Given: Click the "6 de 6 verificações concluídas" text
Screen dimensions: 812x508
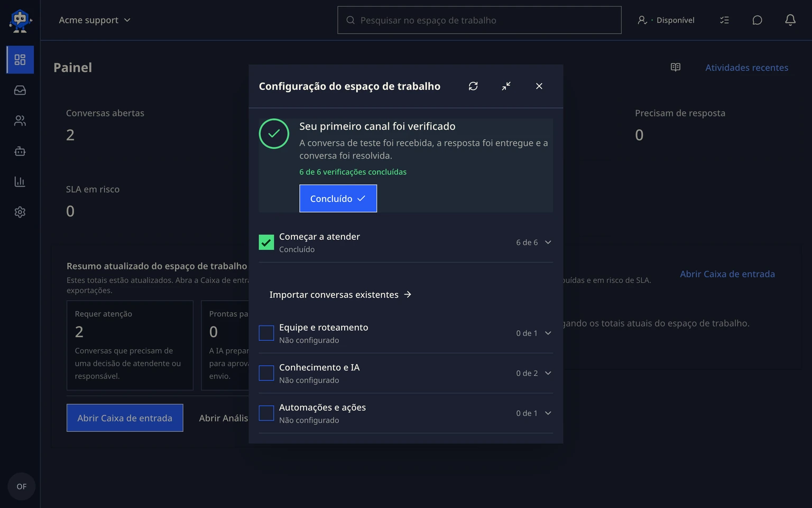Looking at the screenshot, I should click(x=353, y=172).
